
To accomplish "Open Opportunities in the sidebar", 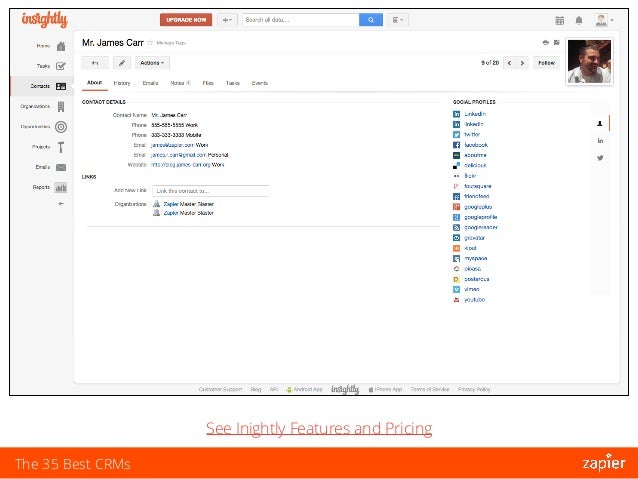I will coord(44,127).
